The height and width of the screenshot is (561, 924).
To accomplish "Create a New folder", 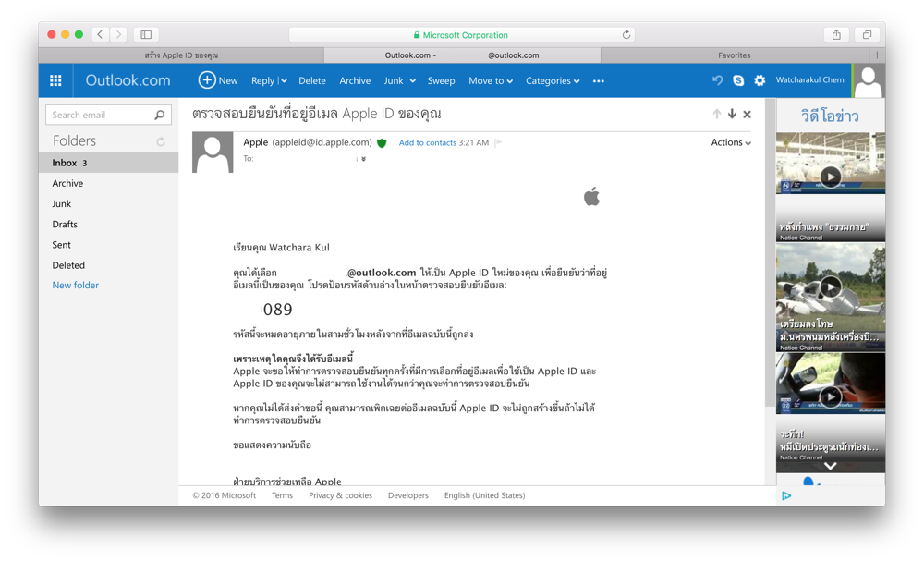I will (76, 285).
